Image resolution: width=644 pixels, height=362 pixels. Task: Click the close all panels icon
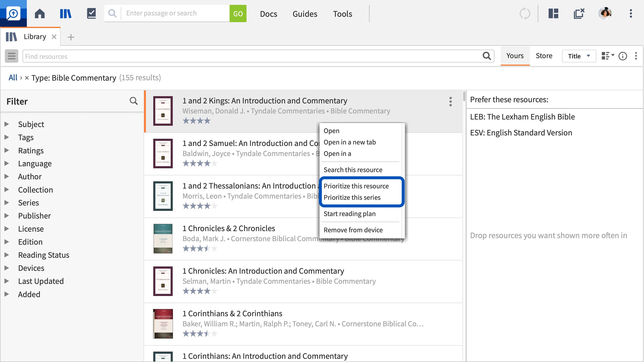pos(579,13)
